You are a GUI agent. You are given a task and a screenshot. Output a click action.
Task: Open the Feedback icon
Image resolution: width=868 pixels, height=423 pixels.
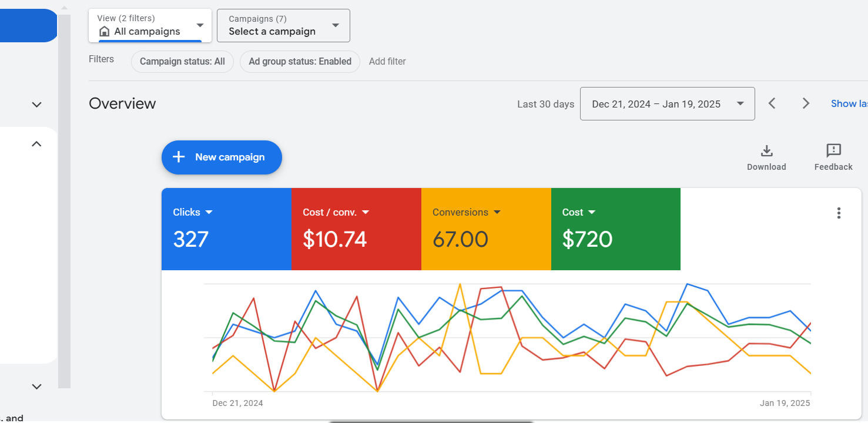tap(833, 151)
